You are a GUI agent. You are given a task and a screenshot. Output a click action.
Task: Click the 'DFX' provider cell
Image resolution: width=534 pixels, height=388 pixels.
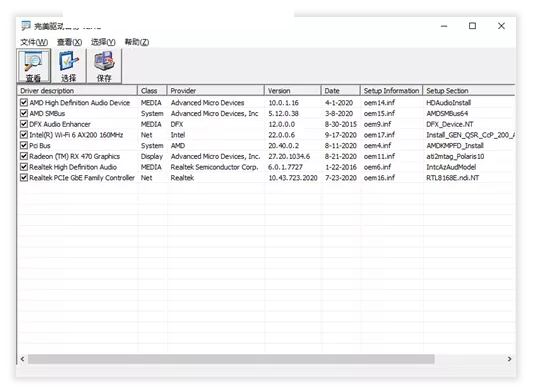coord(177,124)
